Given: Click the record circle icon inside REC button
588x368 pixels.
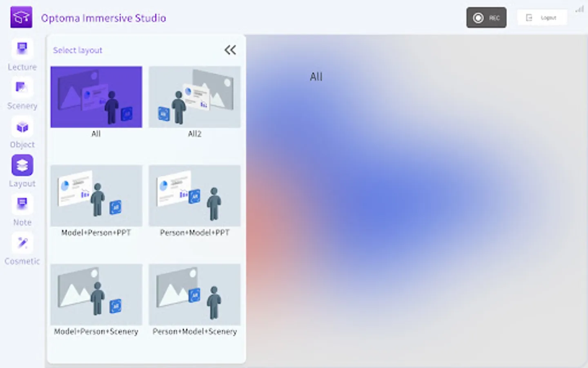Looking at the screenshot, I should click(477, 17).
